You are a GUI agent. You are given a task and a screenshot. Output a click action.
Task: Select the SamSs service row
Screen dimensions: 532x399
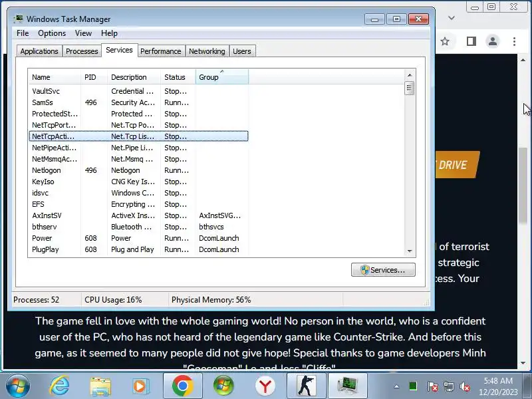(x=138, y=102)
